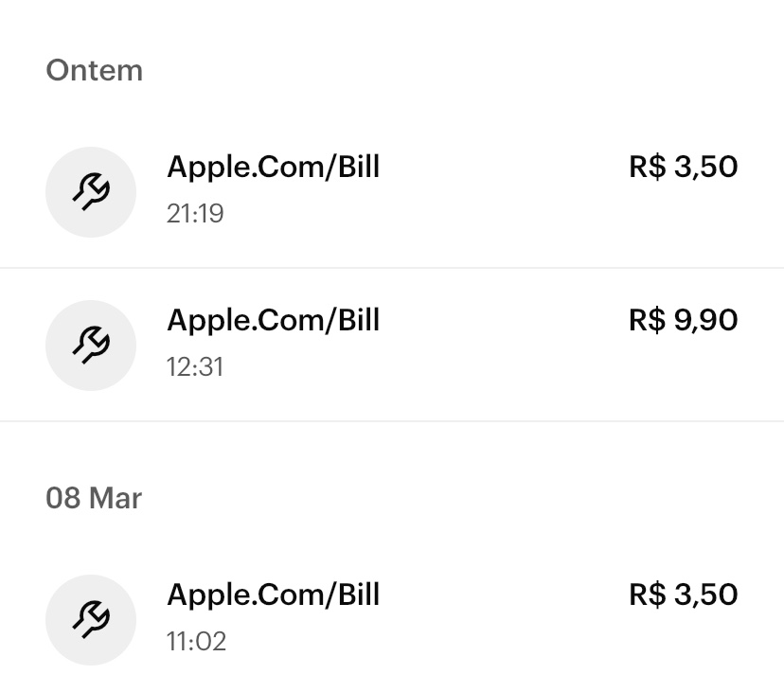Click the R$ 3,50 amount under Ontem

point(683,168)
